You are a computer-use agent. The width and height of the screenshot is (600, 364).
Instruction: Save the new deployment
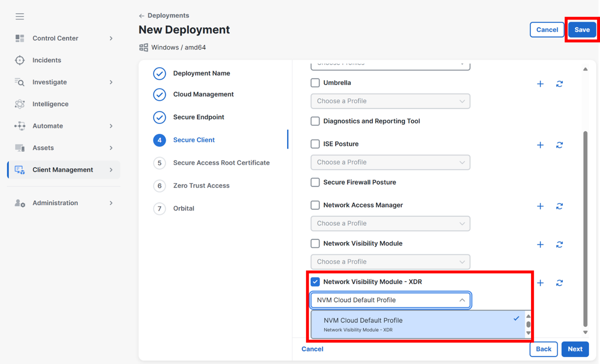tap(582, 30)
